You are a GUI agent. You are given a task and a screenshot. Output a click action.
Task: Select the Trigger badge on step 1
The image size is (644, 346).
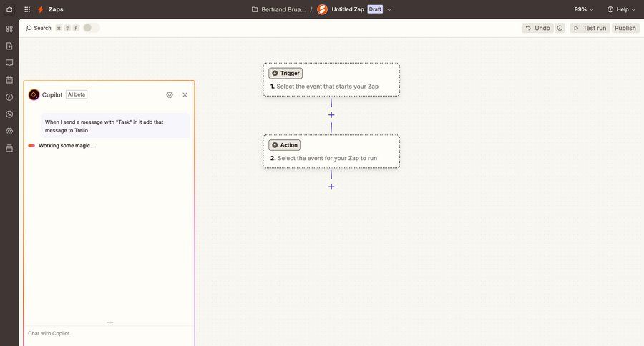click(x=286, y=73)
